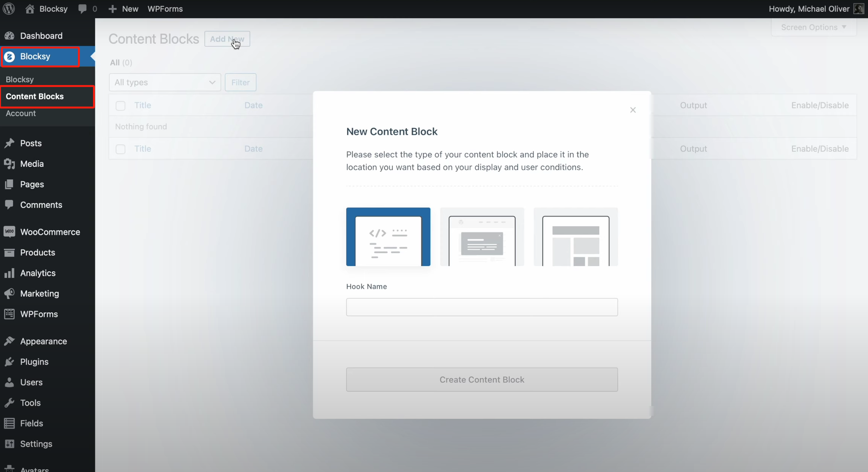Focus the Hook Name input field
This screenshot has width=868, height=472.
pyautogui.click(x=482, y=307)
